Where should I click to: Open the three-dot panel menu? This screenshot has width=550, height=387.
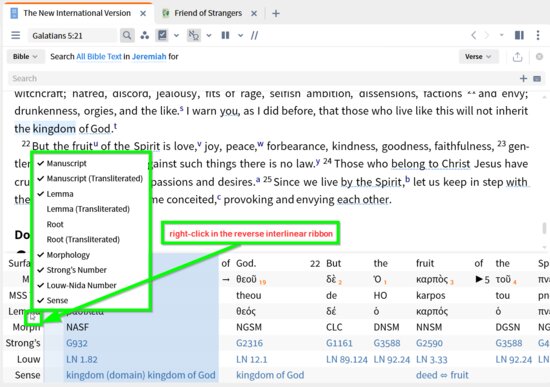(538, 35)
